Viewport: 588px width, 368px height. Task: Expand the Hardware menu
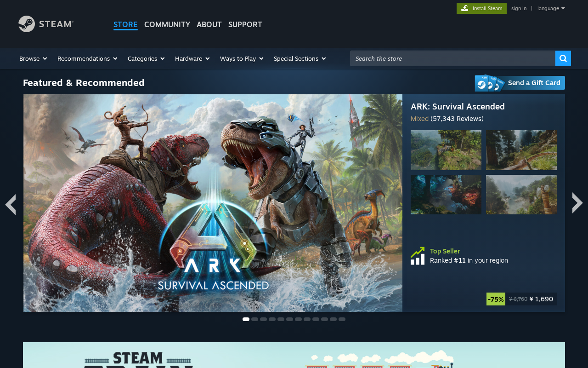click(192, 58)
